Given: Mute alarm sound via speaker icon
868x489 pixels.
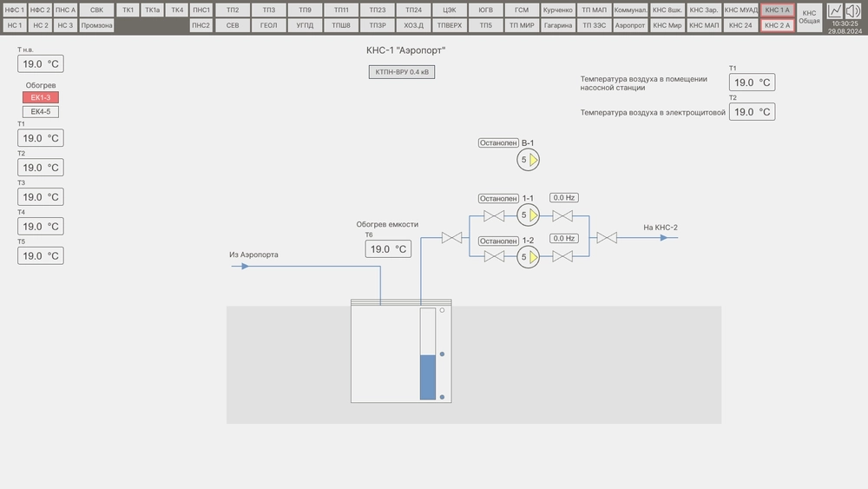Looking at the screenshot, I should [x=854, y=10].
